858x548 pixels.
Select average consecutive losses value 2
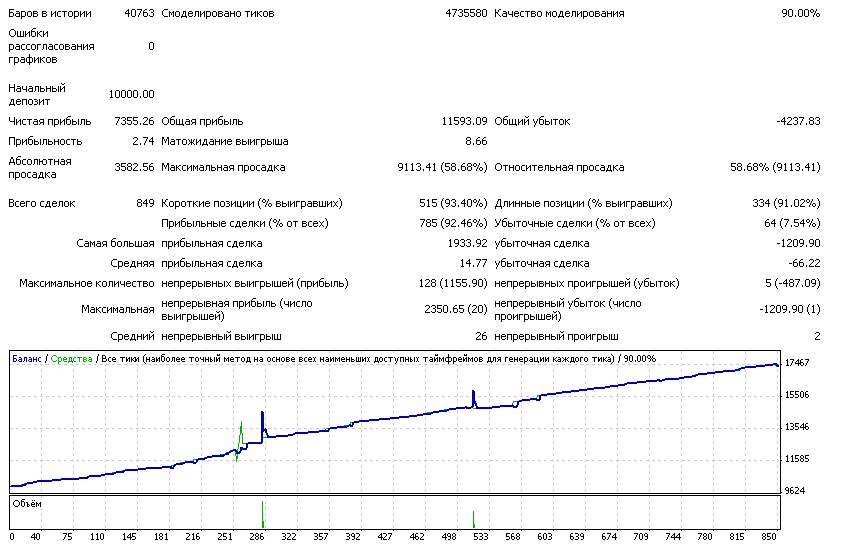pos(817,336)
